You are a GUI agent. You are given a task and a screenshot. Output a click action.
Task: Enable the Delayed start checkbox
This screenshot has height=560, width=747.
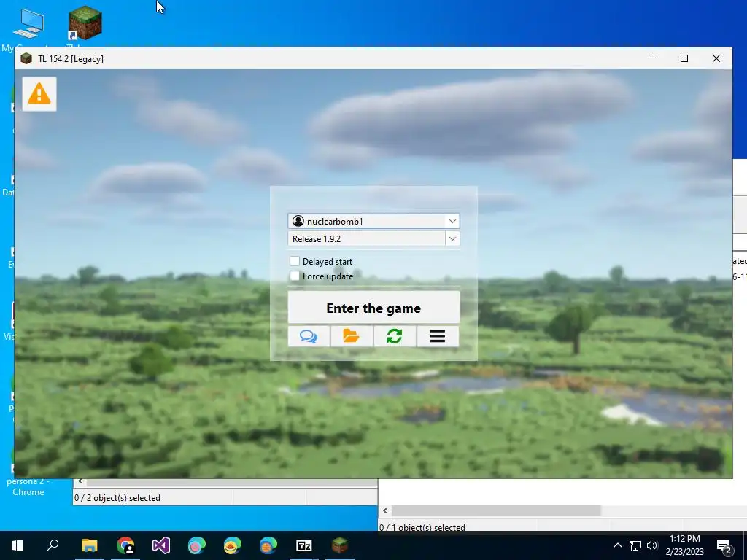pos(295,261)
